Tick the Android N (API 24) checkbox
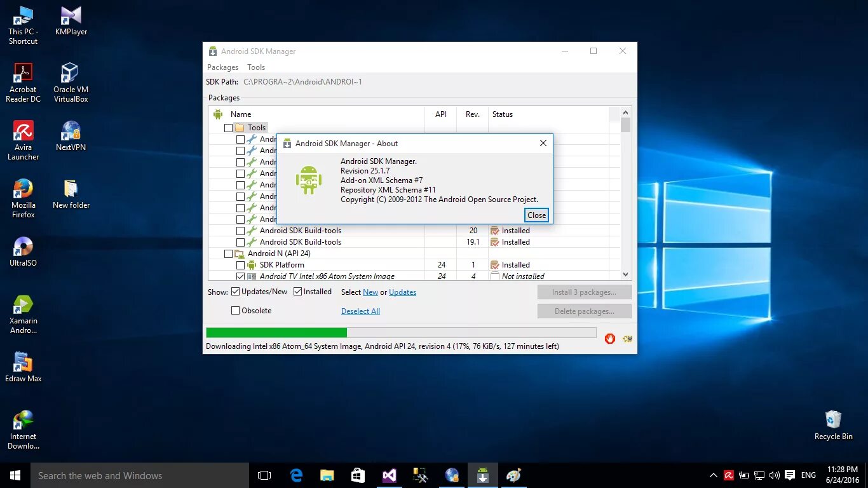Viewport: 868px width, 488px height. tap(229, 254)
